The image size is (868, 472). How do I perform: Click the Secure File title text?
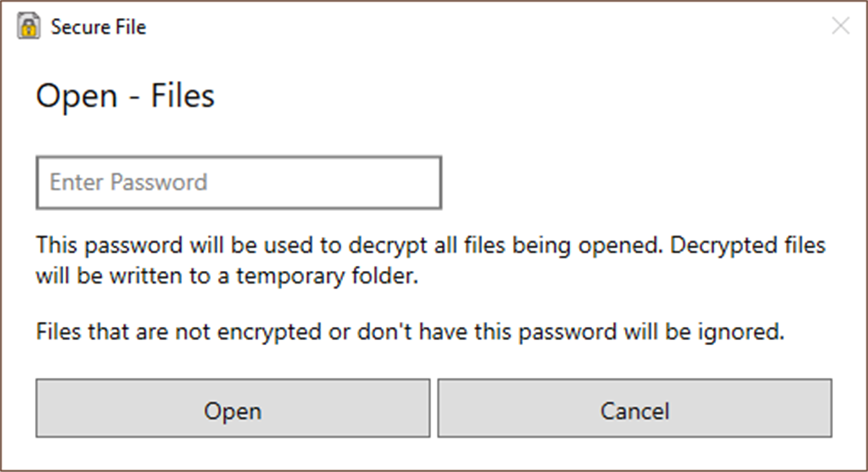click(x=99, y=27)
